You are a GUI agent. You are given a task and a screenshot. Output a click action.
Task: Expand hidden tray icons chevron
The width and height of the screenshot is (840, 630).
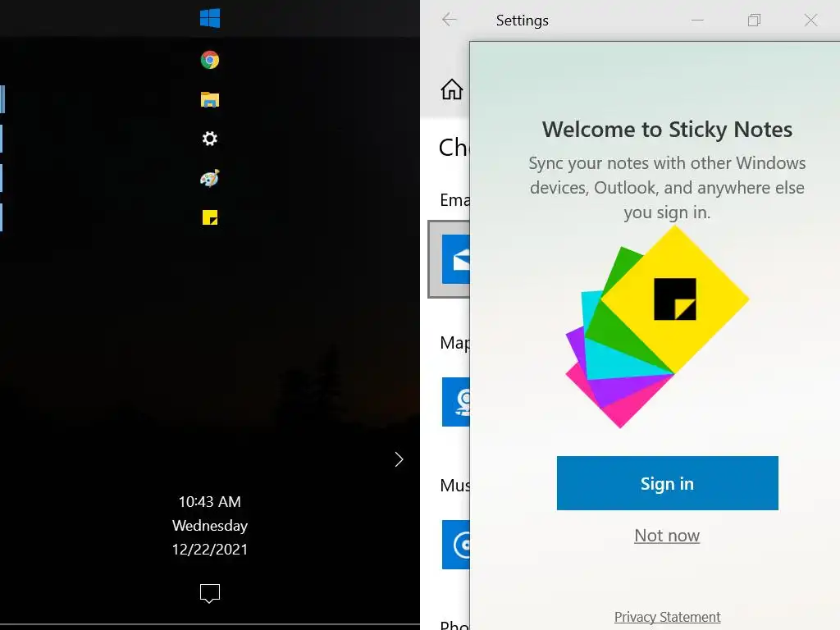[x=399, y=459]
